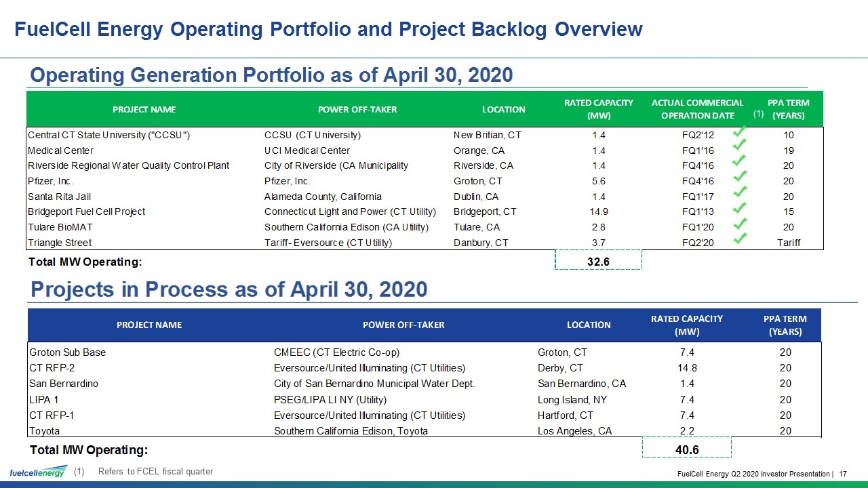The image size is (868, 488).
Task: Click the Southern California Edison (CA Utility) cell
Action: pos(347,227)
